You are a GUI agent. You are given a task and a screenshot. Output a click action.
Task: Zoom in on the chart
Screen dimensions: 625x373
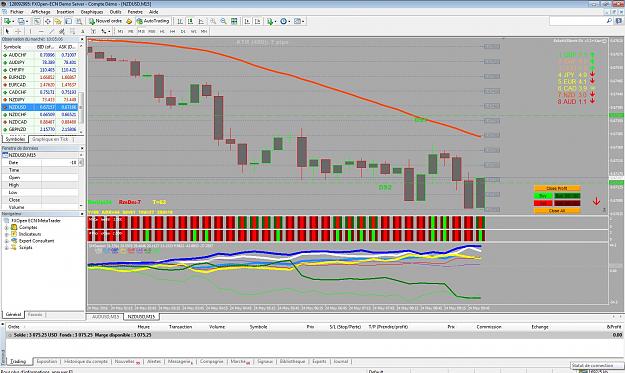pos(213,21)
